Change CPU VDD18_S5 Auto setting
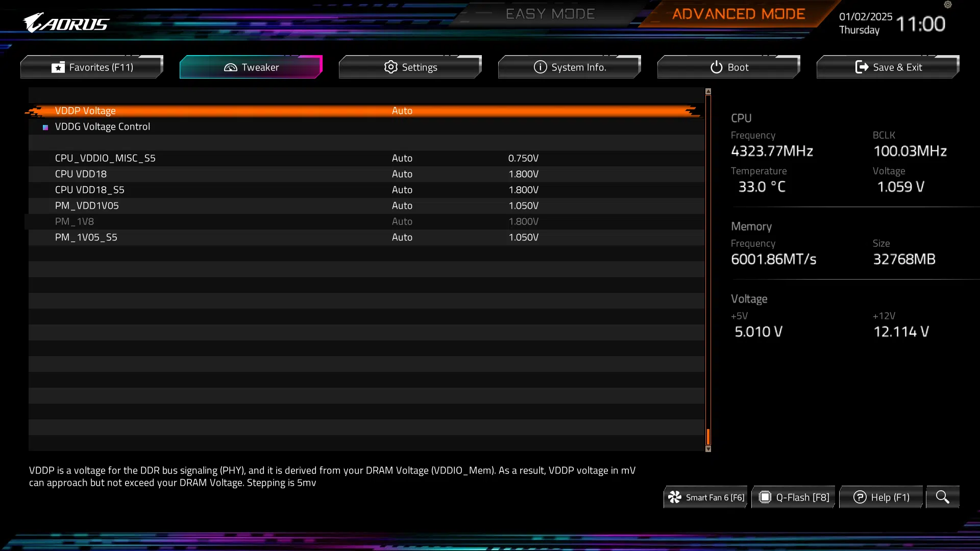The width and height of the screenshot is (980, 551). pyautogui.click(x=402, y=190)
